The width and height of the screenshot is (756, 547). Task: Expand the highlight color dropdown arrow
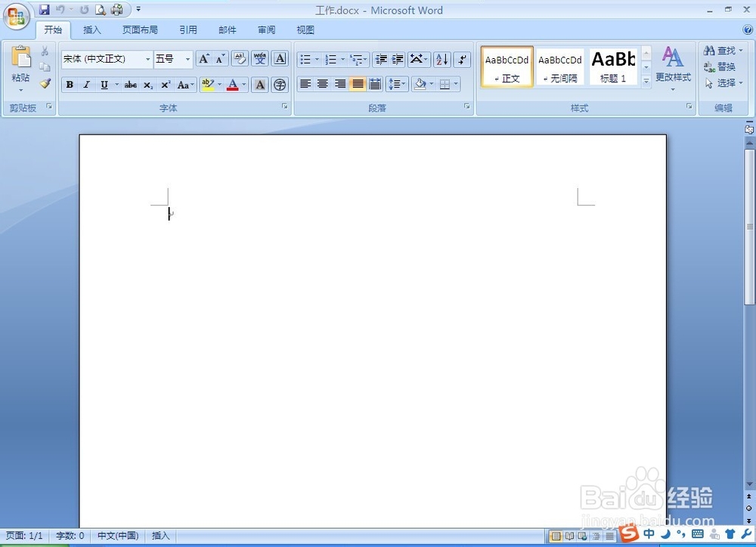coord(220,85)
